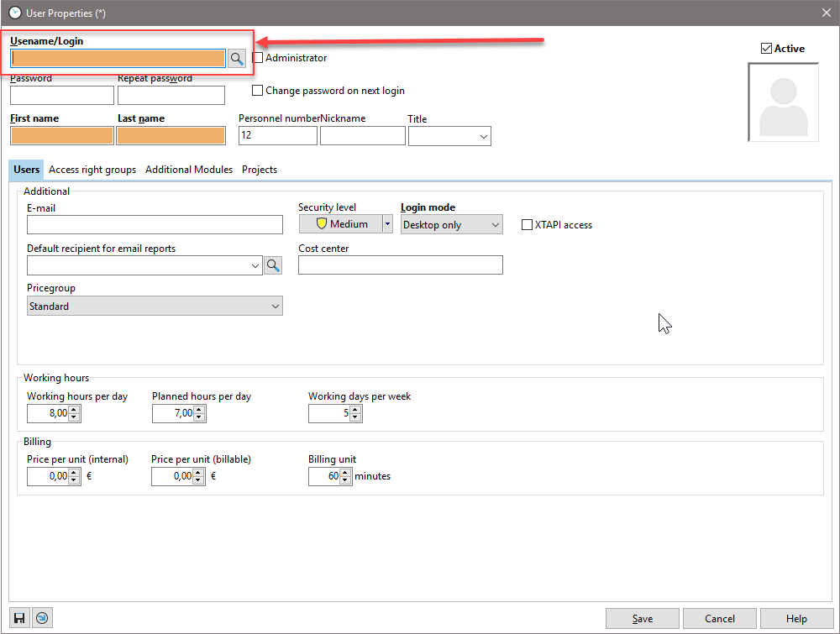Click the user avatar placeholder picture
This screenshot has height=634, width=840.
point(783,102)
